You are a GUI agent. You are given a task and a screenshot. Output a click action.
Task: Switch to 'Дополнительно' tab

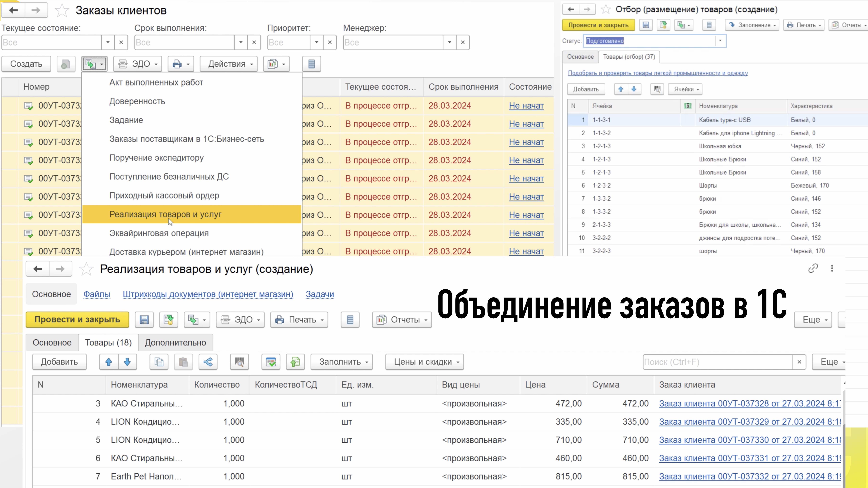(175, 342)
